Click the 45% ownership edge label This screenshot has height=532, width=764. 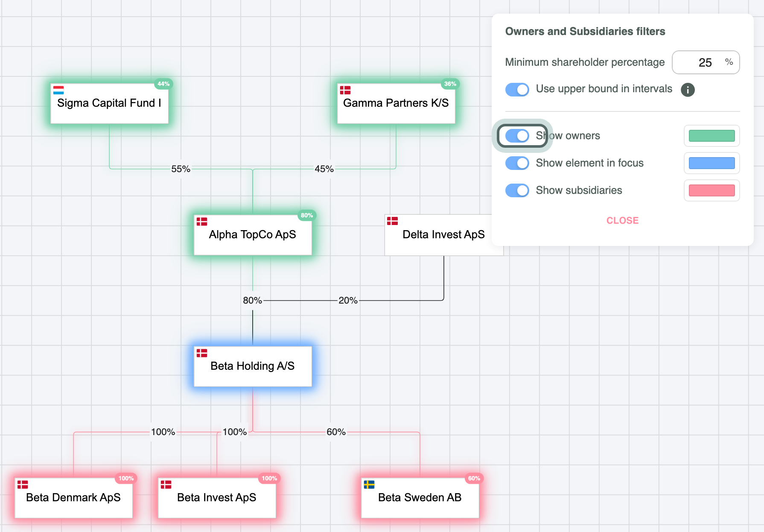coord(324,169)
